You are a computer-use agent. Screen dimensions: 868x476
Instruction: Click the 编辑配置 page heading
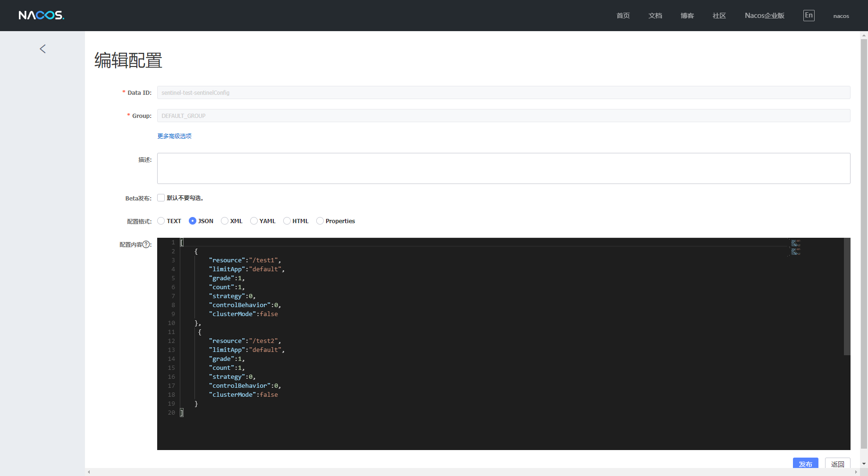click(x=128, y=60)
